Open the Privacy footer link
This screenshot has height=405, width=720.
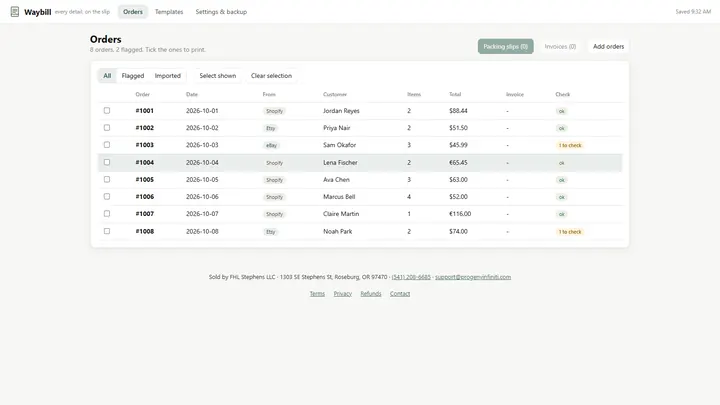[x=343, y=293]
